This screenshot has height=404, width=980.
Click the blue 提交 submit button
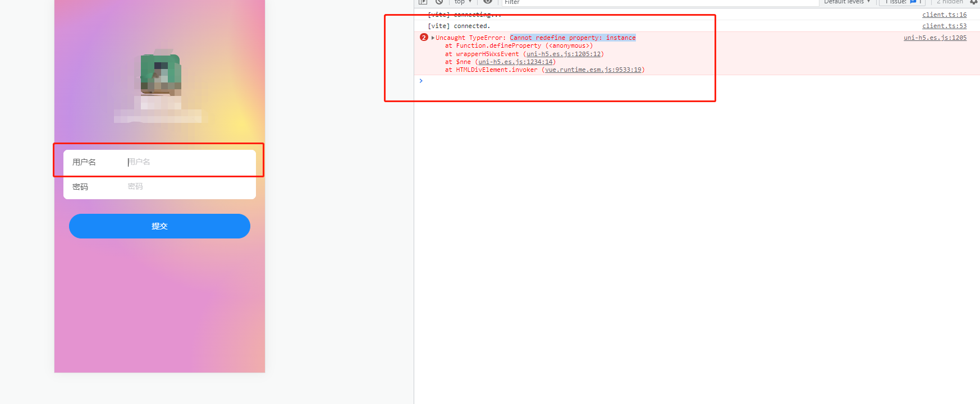pos(159,226)
